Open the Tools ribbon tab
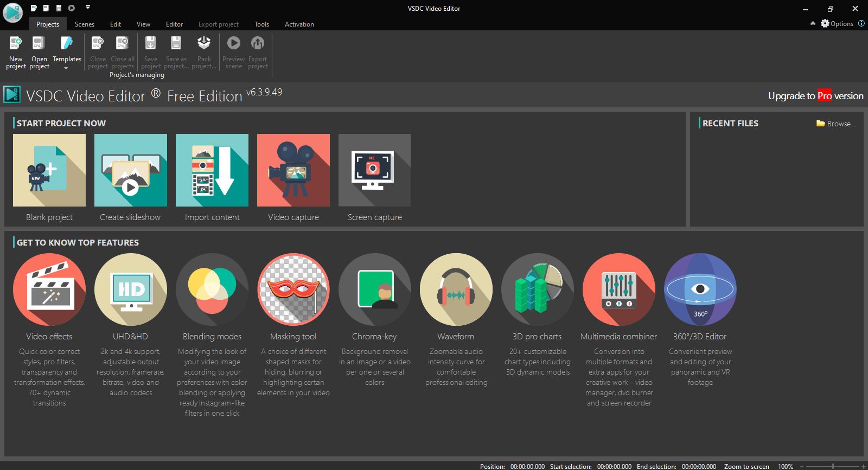Screen dimensions: 868x470 pyautogui.click(x=262, y=24)
